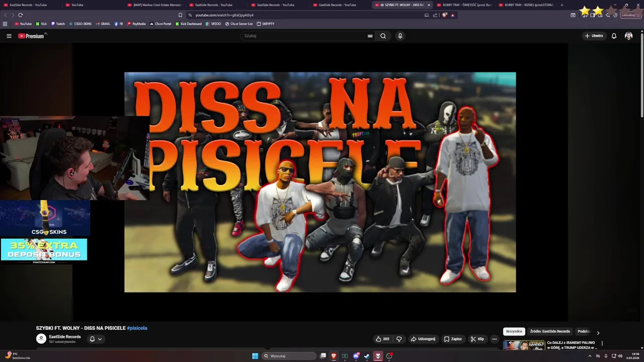Open the Utwórz create menu
The width and height of the screenshot is (644, 362).
(594, 36)
